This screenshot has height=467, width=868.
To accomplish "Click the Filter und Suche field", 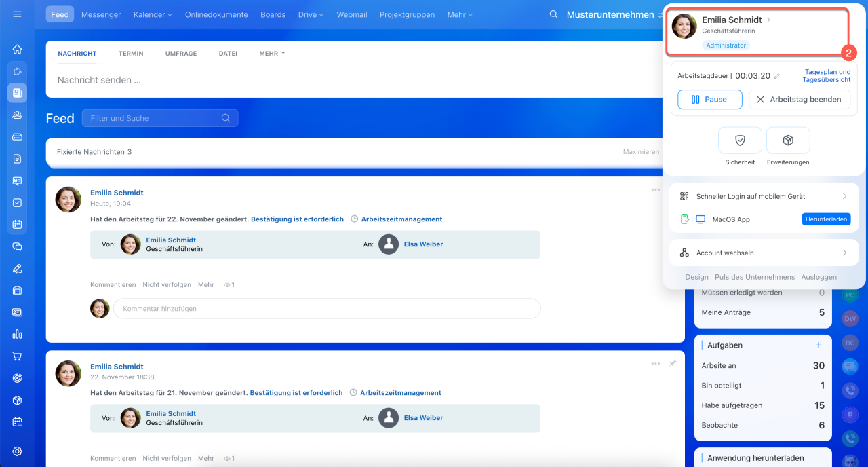I will tap(160, 118).
